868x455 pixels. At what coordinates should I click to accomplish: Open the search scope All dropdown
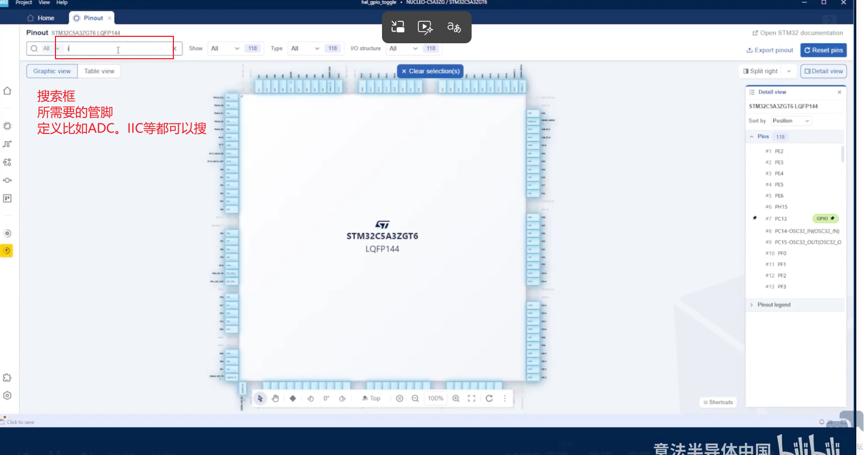point(51,49)
